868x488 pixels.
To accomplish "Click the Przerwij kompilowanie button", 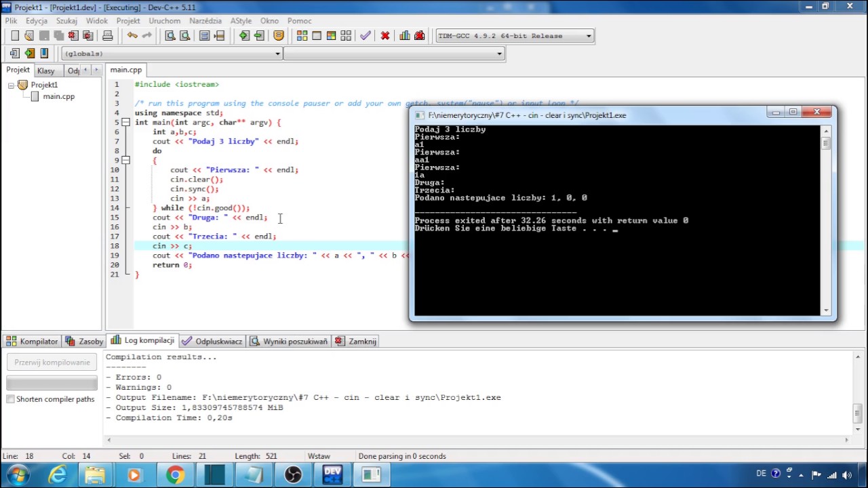I will (x=52, y=363).
